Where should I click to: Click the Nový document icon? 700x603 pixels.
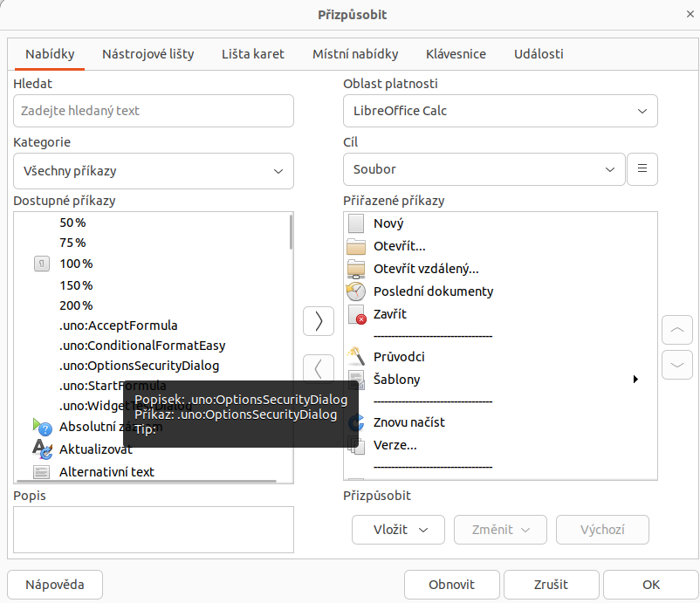(356, 223)
